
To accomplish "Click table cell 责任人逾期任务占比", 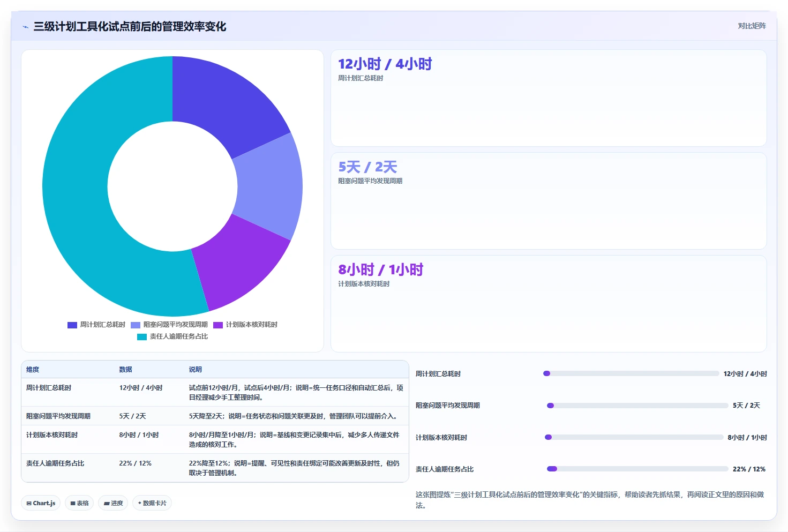I will click(55, 463).
